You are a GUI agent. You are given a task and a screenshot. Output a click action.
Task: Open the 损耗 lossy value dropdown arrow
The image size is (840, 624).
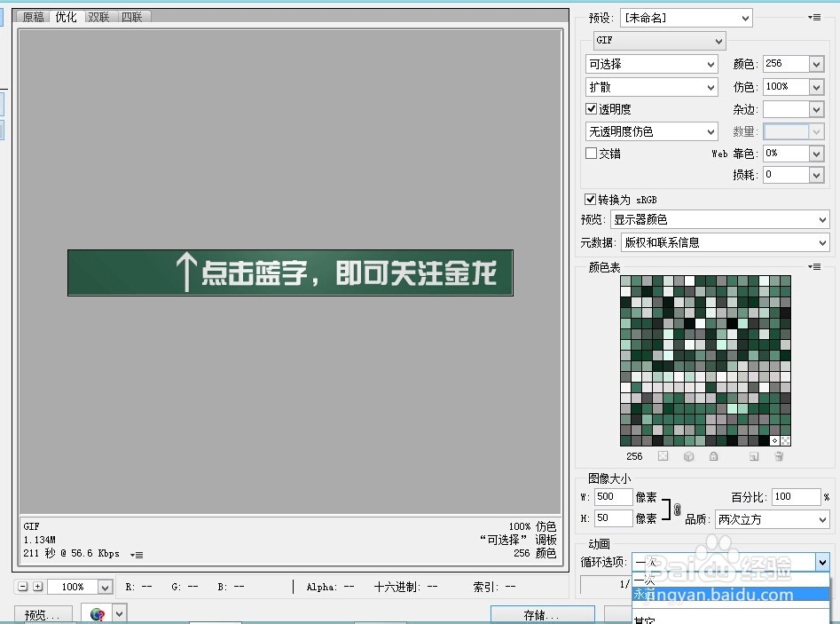click(x=816, y=175)
